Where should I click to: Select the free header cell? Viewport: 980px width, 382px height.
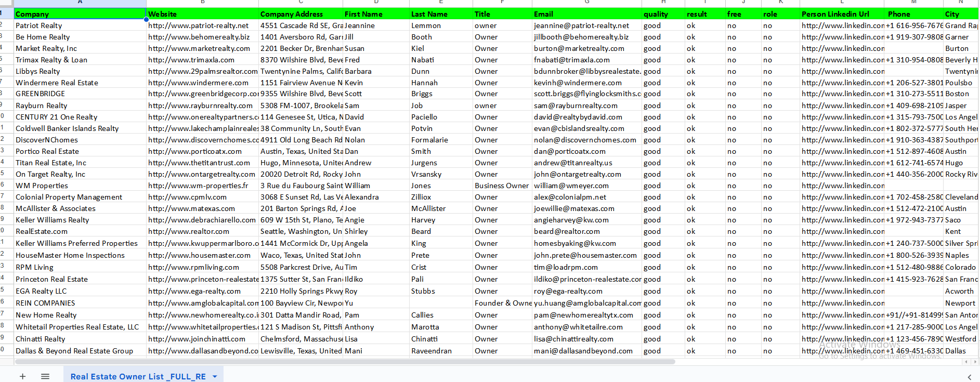(x=743, y=14)
